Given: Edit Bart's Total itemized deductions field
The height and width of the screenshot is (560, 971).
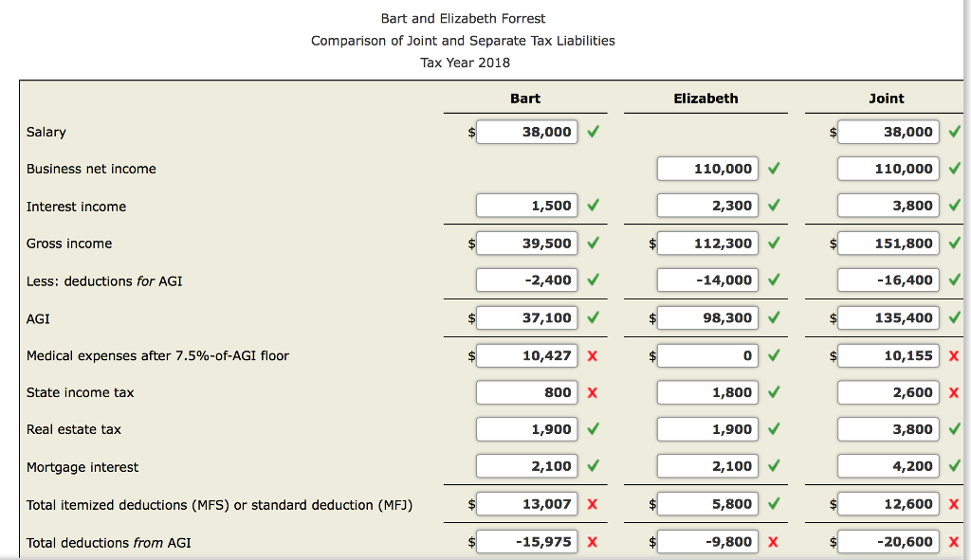Looking at the screenshot, I should point(526,504).
